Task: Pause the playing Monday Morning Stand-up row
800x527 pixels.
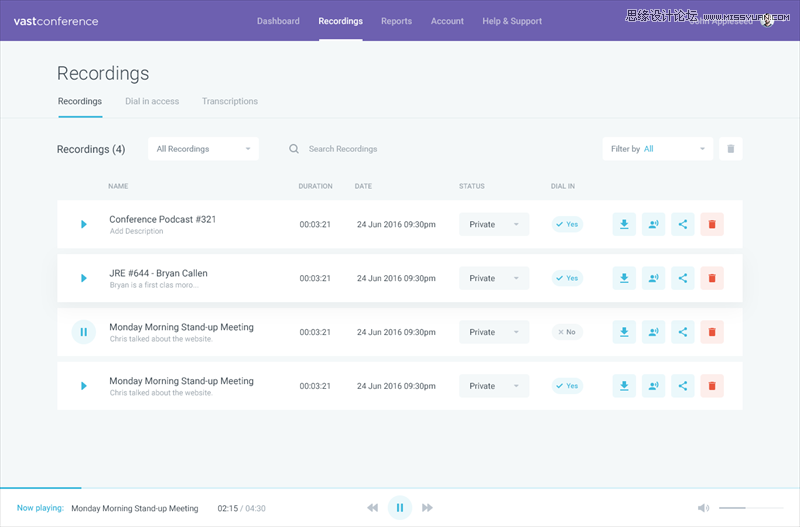Action: coord(84,332)
